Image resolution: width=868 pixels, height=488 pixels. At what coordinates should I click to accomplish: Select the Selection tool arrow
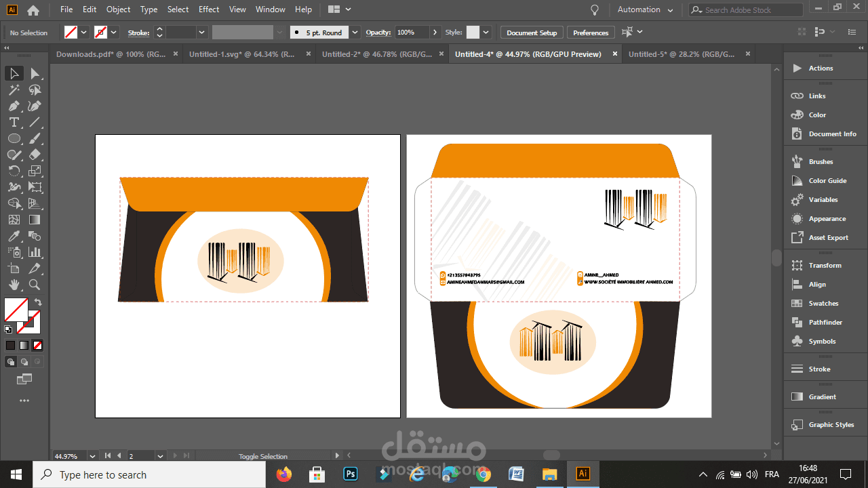[x=14, y=73]
